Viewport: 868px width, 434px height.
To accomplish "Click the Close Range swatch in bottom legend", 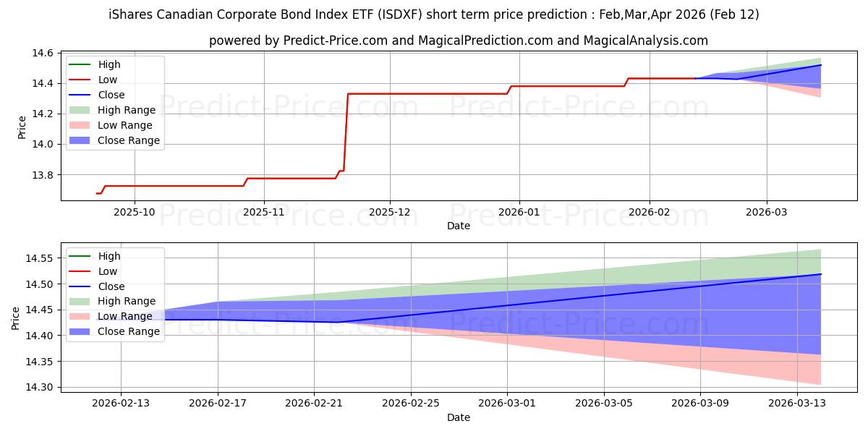I will coord(81,331).
